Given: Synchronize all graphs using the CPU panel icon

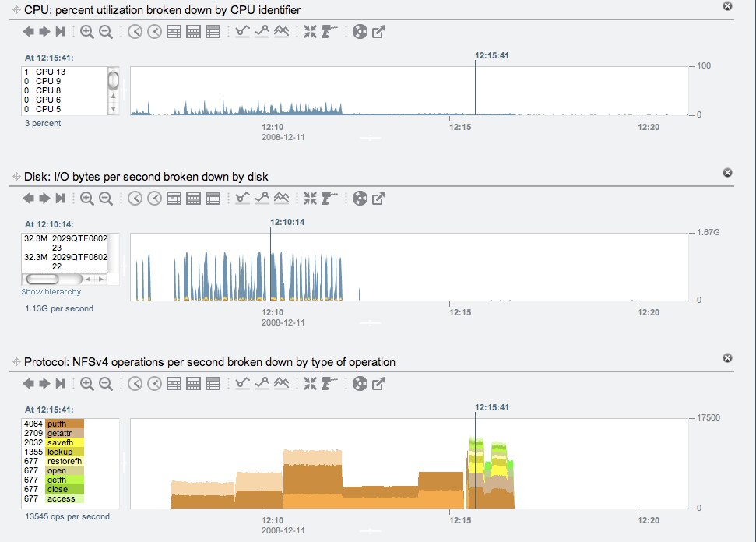Looking at the screenshot, I should pos(310,32).
